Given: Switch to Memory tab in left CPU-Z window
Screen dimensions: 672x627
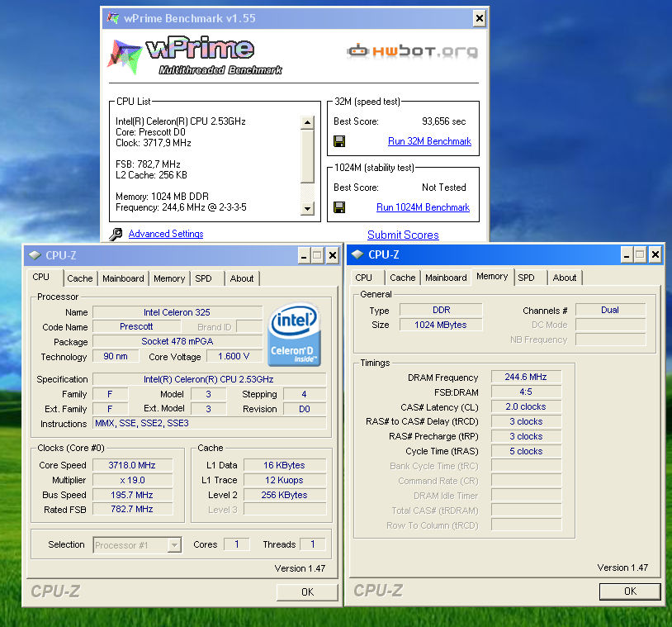Looking at the screenshot, I should click(x=169, y=278).
